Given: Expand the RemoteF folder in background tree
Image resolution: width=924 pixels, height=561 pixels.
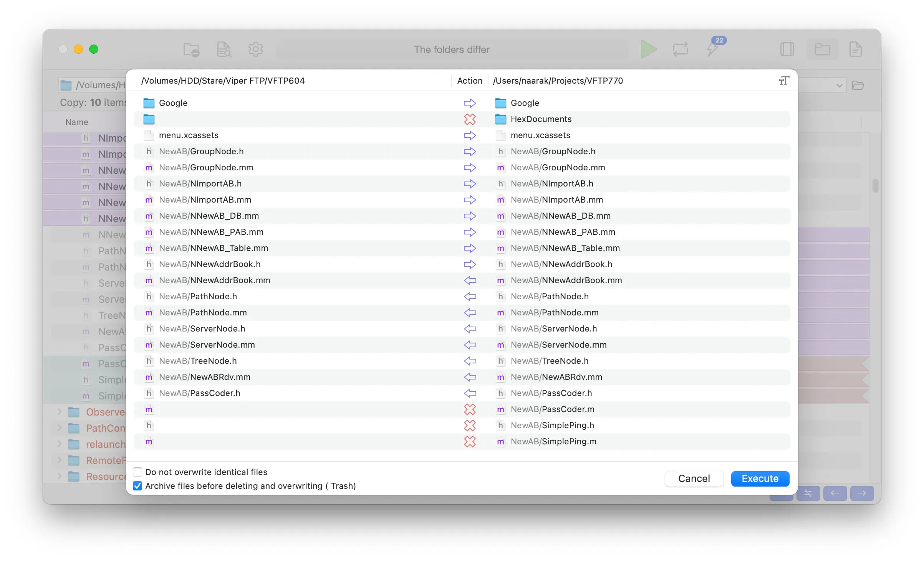Looking at the screenshot, I should point(59,460).
